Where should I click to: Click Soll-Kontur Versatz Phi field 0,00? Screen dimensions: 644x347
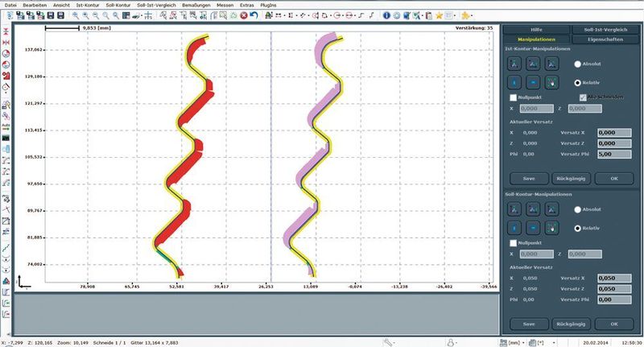(x=614, y=299)
